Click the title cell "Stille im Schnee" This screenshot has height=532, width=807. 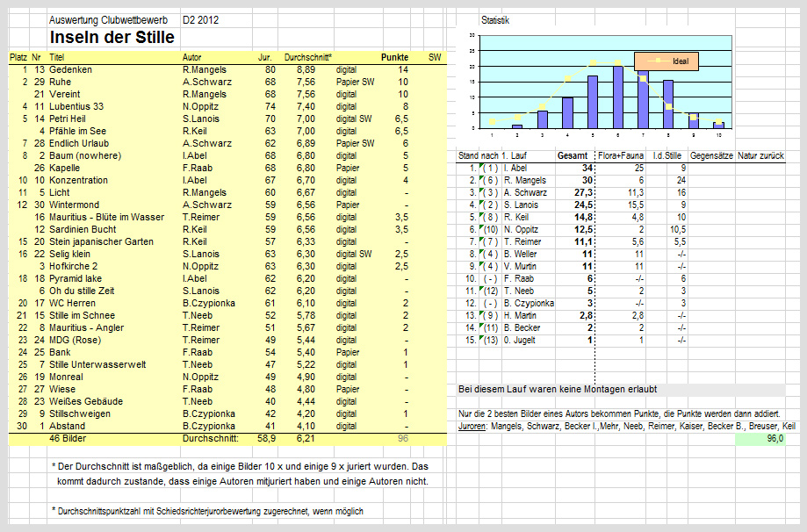82,316
